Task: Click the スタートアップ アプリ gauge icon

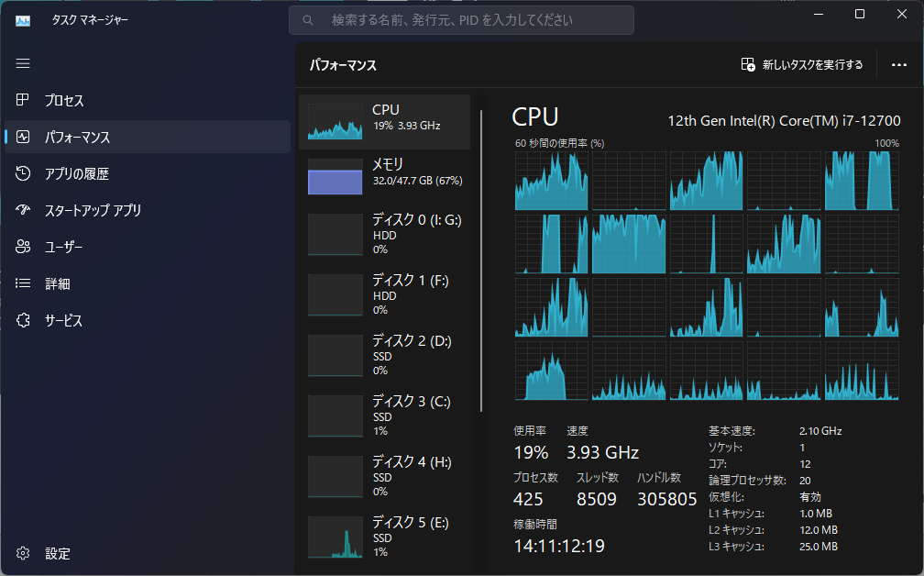Action: tap(23, 210)
